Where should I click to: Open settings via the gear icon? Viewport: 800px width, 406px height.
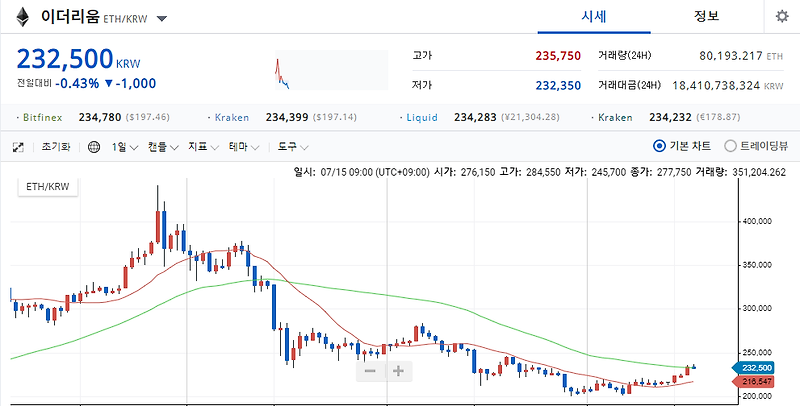click(782, 17)
